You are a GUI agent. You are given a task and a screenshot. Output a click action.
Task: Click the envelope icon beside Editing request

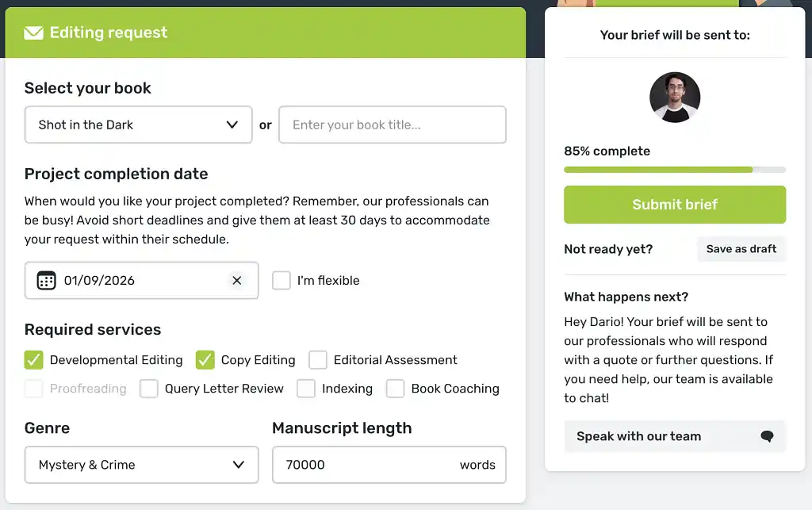coord(33,33)
